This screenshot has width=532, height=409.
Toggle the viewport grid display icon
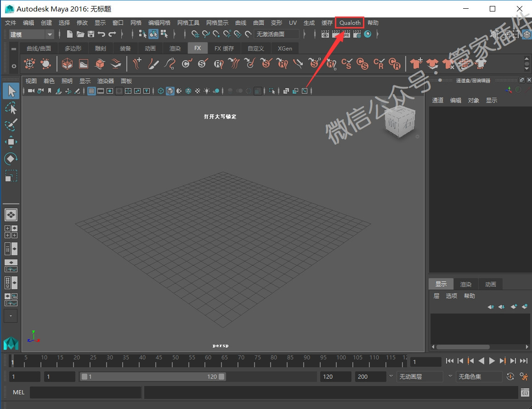[91, 91]
